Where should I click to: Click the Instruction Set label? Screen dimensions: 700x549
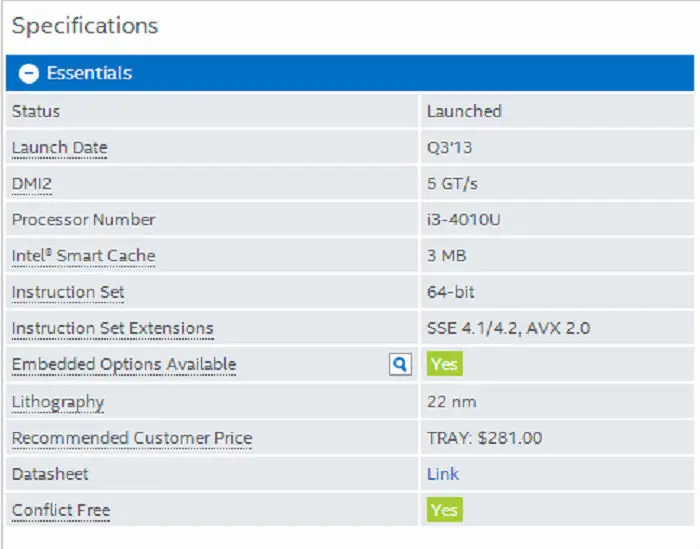pyautogui.click(x=68, y=292)
